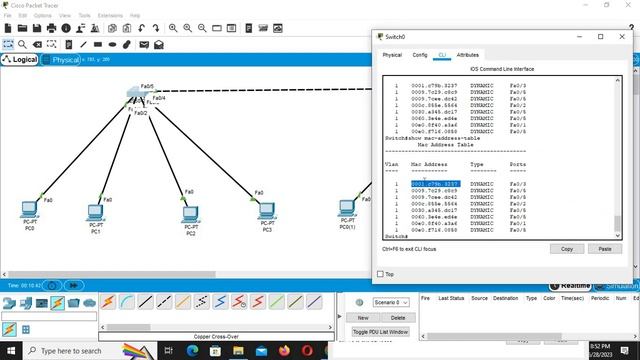Click the Zoom Out magnifier icon
640x360 pixels.
click(x=202, y=28)
